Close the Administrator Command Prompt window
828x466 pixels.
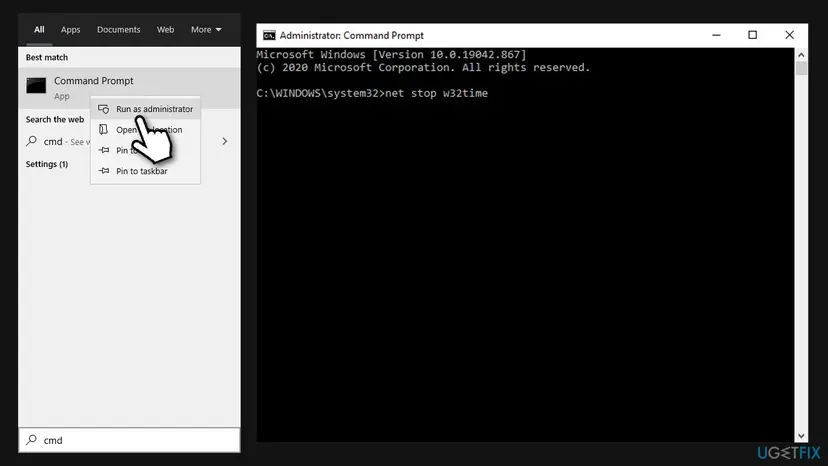pyautogui.click(x=789, y=35)
